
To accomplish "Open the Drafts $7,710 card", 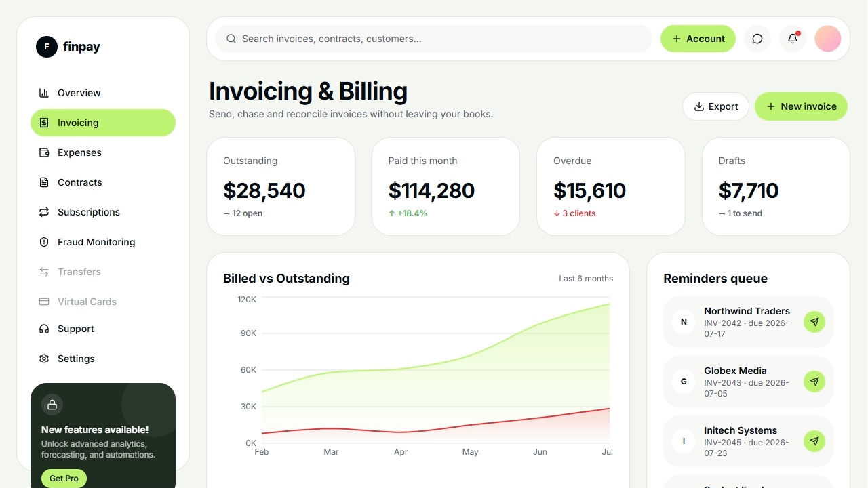I will pyautogui.click(x=776, y=186).
